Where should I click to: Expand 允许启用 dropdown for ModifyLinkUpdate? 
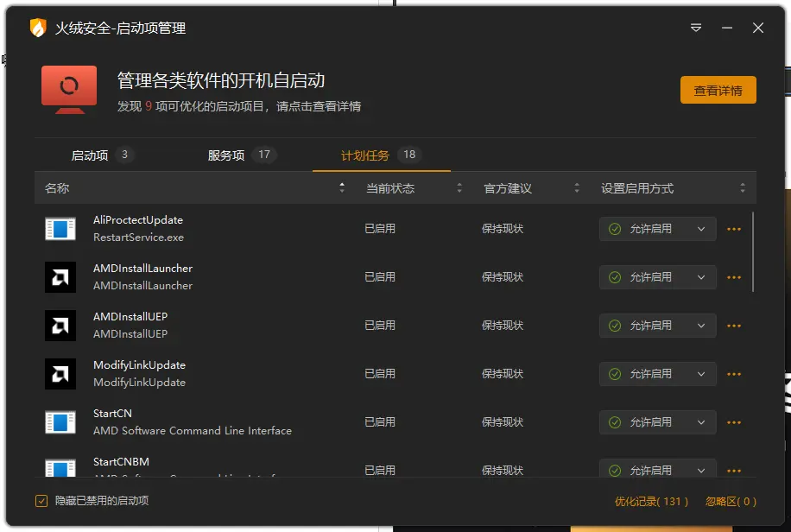click(658, 374)
